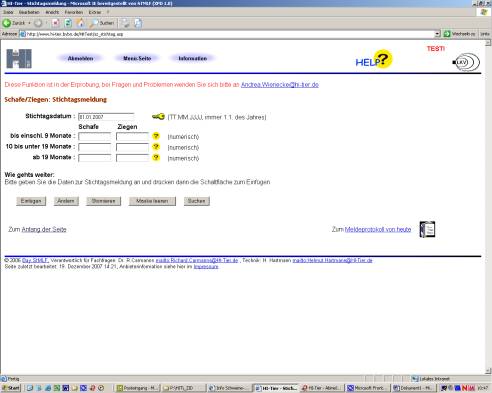This screenshot has height=393, width=492.
Task: Click the Einfügen button
Action: [31, 201]
